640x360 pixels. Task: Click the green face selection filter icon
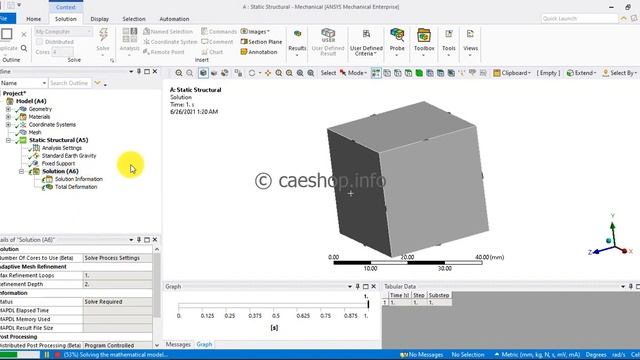(419, 73)
